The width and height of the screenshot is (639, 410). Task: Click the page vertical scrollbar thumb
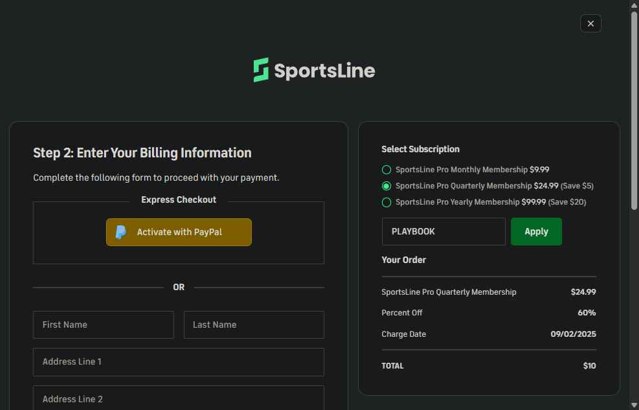(x=634, y=110)
